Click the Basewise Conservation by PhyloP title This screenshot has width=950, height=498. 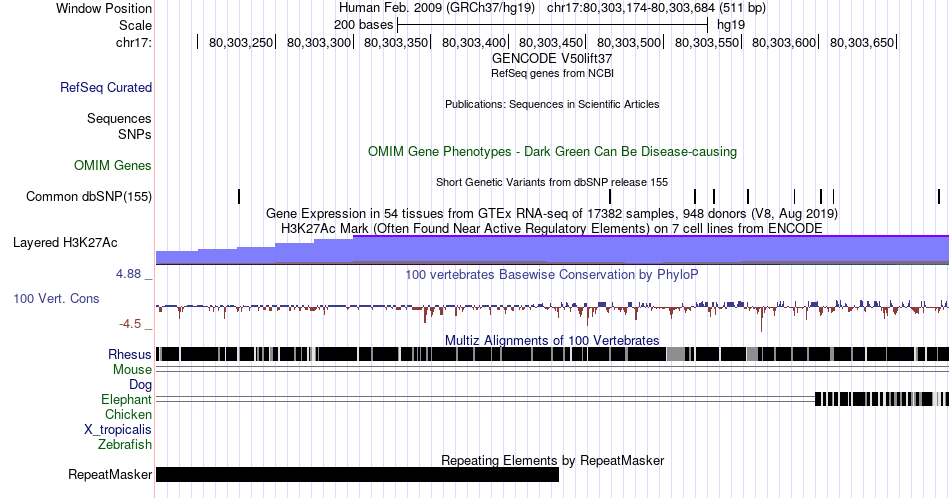tap(552, 274)
